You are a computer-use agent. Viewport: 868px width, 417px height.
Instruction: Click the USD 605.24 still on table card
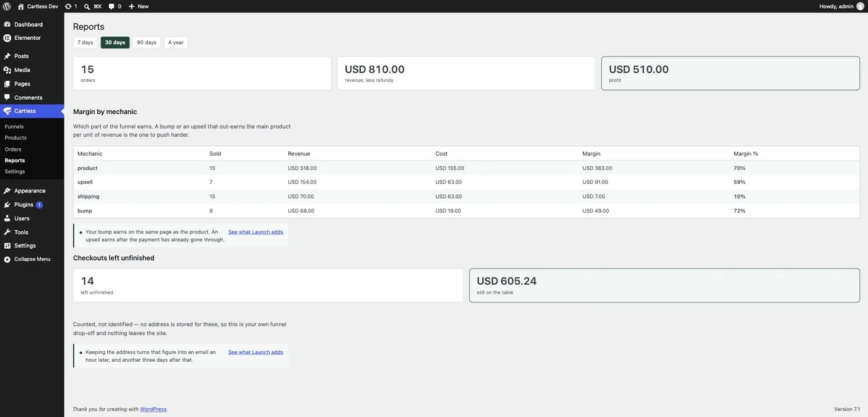click(665, 285)
